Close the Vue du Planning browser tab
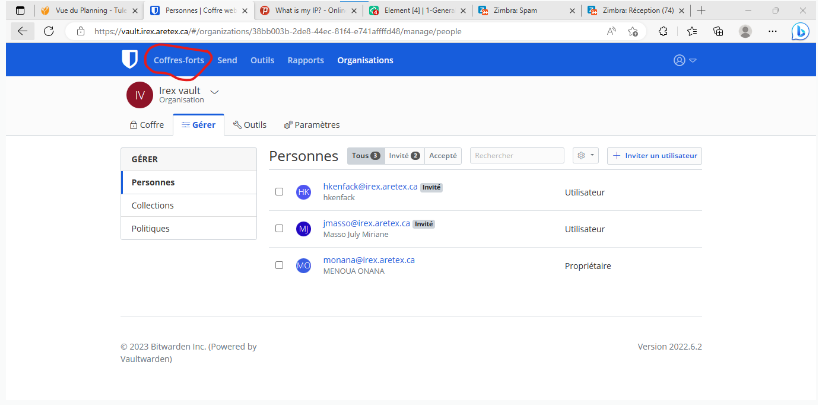Viewport: 818px width, 405px height. click(135, 10)
